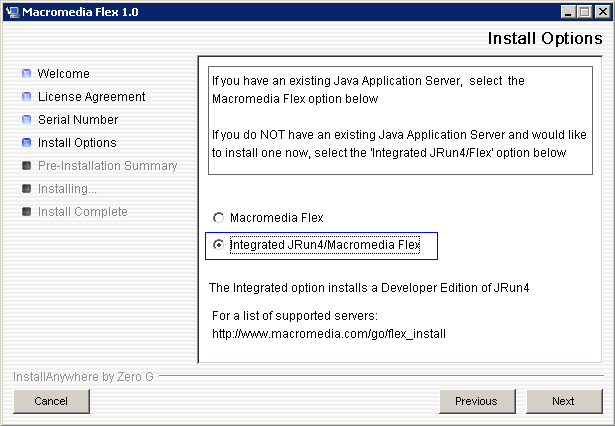Go to the Next installer step
This screenshot has width=615, height=426.
(x=564, y=401)
